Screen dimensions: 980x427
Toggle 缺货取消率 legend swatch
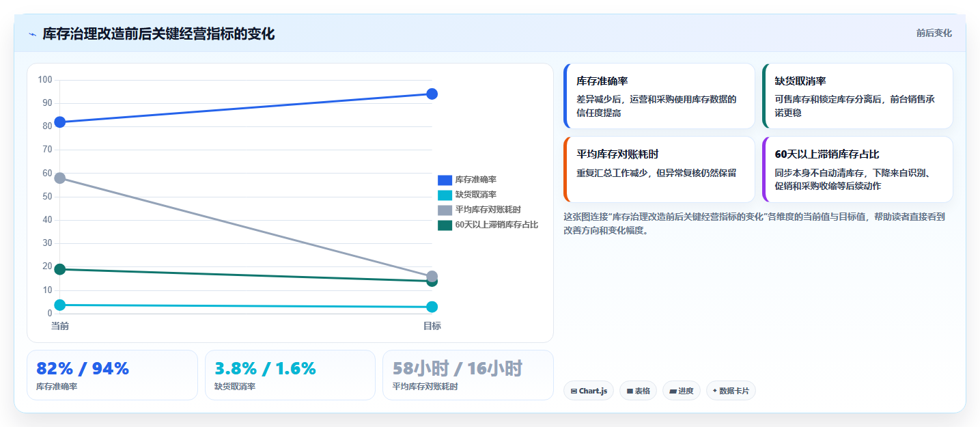pos(445,195)
